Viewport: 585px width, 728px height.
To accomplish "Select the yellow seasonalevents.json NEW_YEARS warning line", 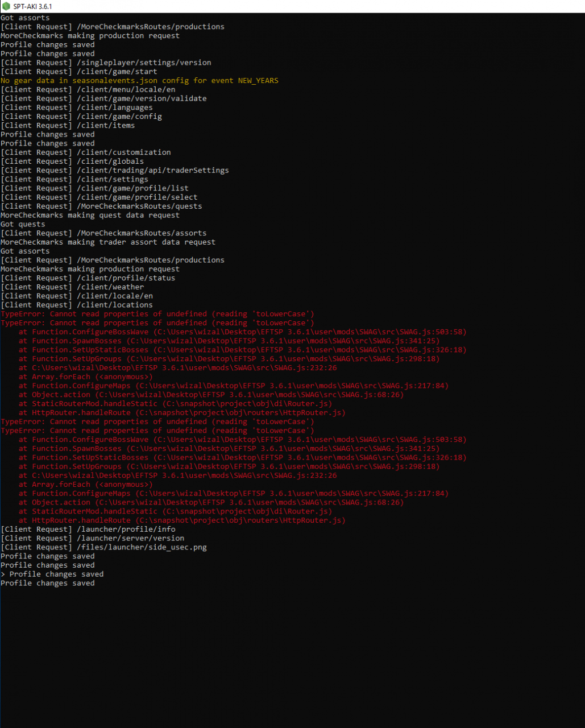I will tap(139, 81).
